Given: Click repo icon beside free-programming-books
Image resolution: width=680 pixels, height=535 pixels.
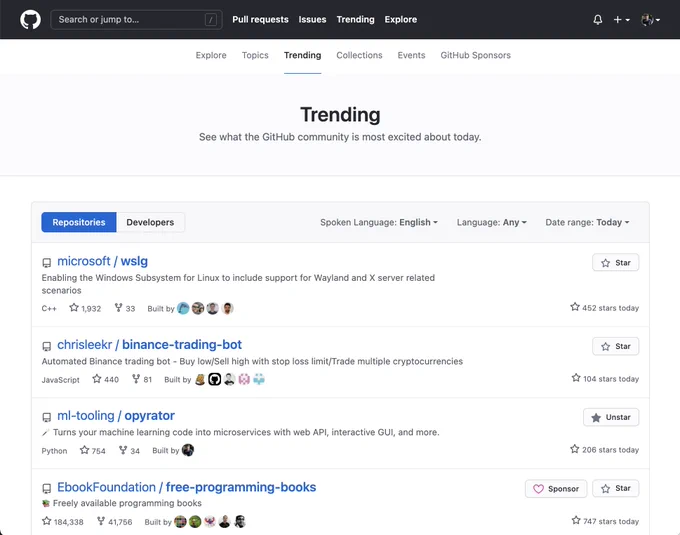Looking at the screenshot, I should pos(46,489).
